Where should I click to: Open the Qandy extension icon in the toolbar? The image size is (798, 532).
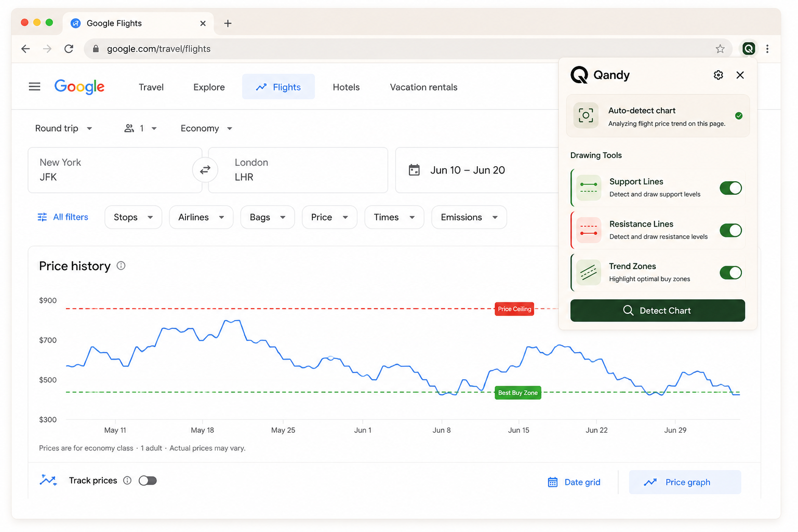point(749,49)
